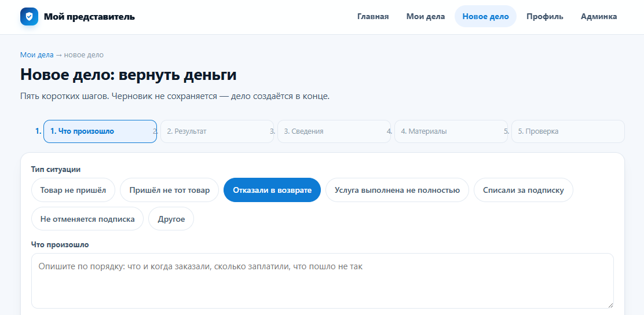Click the Что произошло field label
This screenshot has width=644, height=315.
coord(60,245)
